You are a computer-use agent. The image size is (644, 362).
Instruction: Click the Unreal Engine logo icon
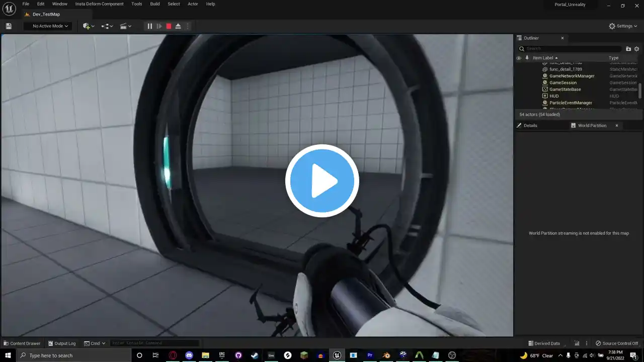point(10,9)
